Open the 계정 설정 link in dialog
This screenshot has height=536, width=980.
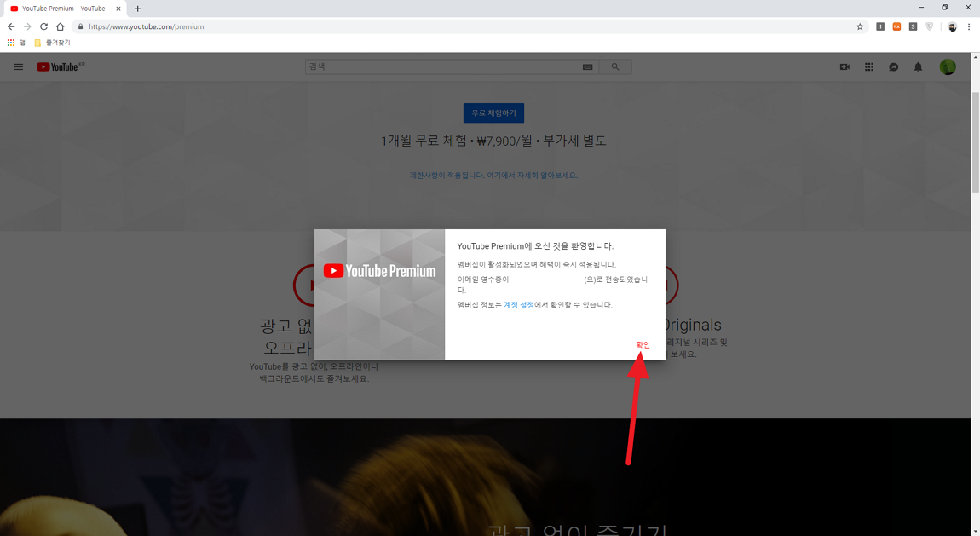[519, 305]
